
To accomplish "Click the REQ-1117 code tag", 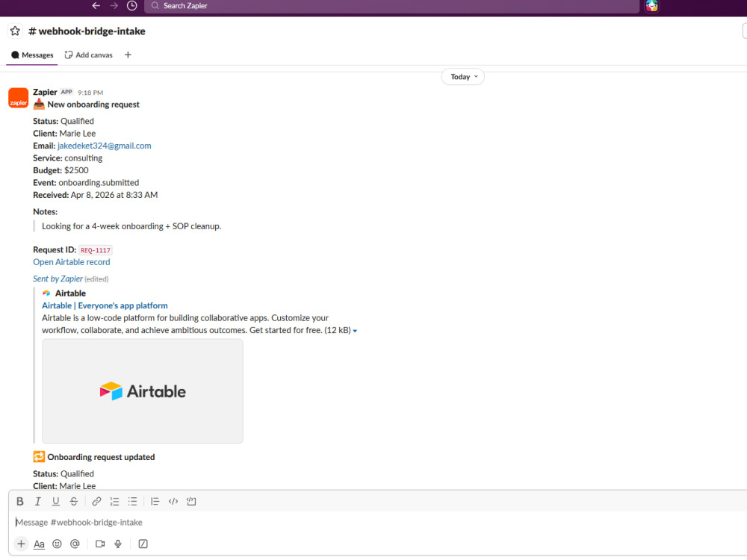I will tap(96, 250).
